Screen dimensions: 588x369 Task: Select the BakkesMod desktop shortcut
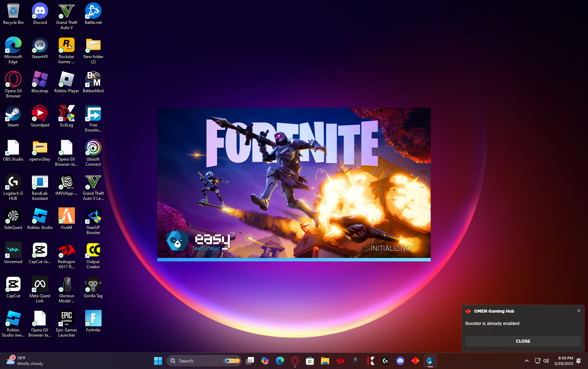click(x=93, y=82)
